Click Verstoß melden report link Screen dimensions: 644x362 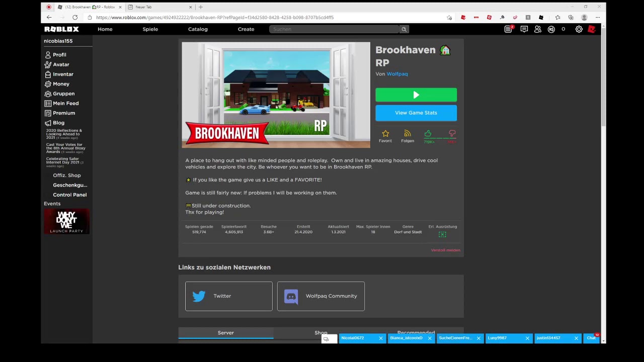(445, 250)
